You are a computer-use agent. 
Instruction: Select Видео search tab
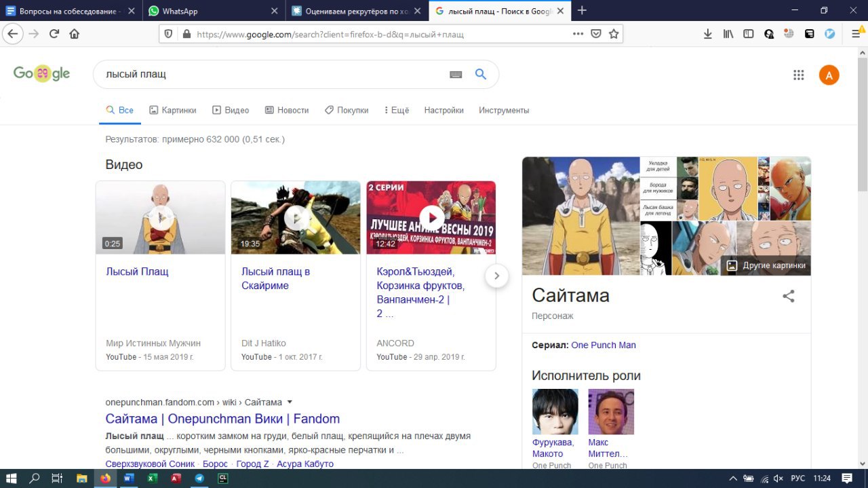pos(231,110)
